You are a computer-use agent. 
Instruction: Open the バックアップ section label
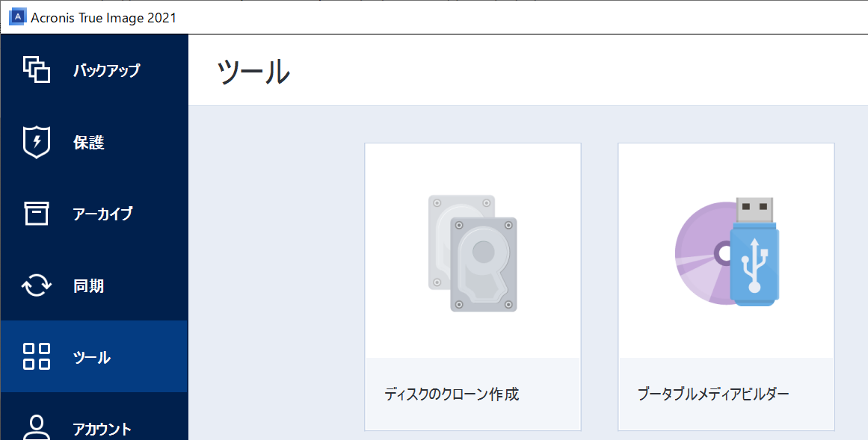coord(107,70)
